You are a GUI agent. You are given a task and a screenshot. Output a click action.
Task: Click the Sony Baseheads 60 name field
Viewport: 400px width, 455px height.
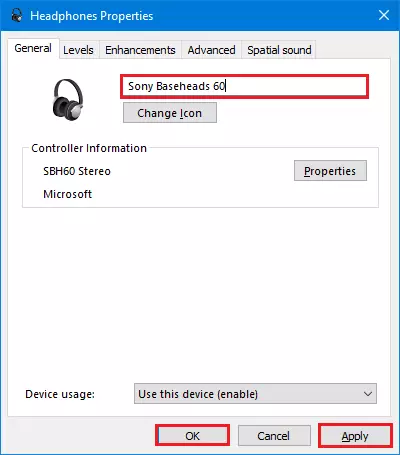click(x=245, y=86)
